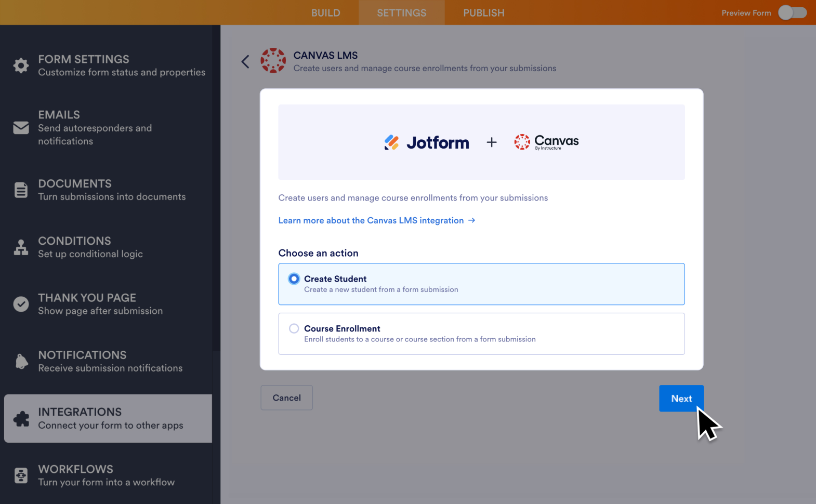Click the Notifications bell icon
This screenshot has width=816, height=504.
click(21, 361)
